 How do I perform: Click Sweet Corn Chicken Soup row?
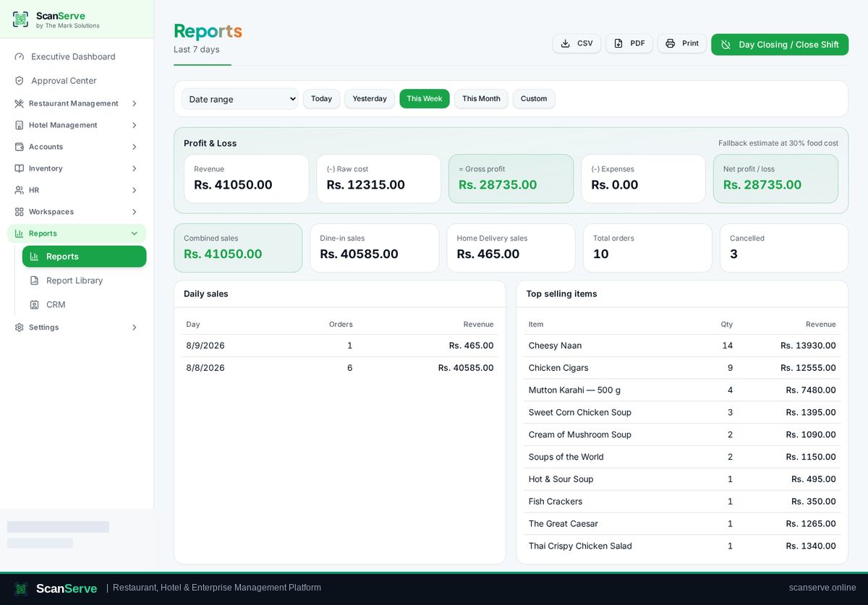pos(682,413)
